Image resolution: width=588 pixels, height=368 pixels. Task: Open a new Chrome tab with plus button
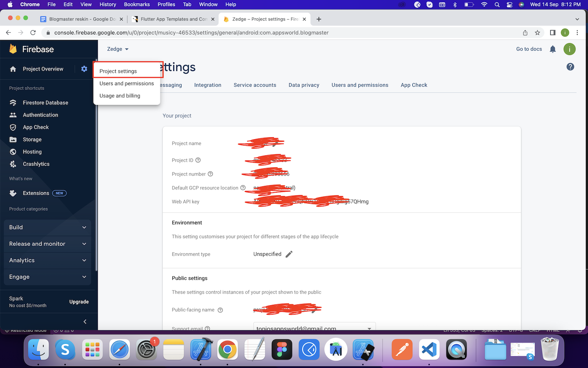coord(319,19)
